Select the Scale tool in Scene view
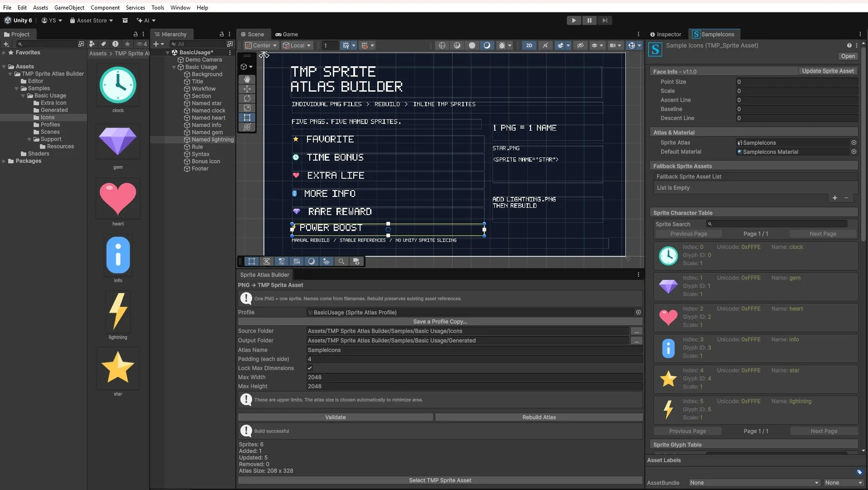This screenshot has height=490, width=868. (x=247, y=108)
